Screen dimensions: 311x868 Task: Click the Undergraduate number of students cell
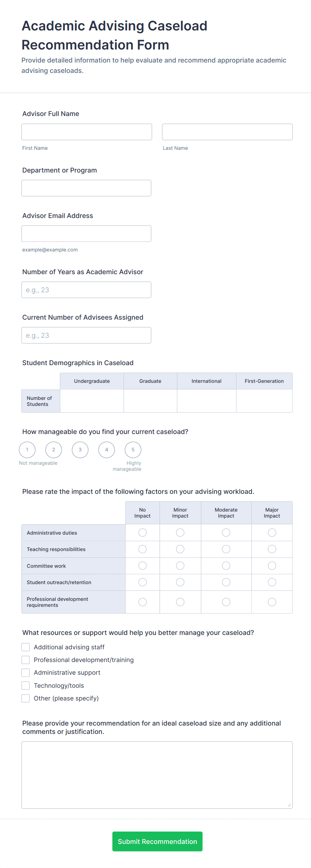pos(92,401)
